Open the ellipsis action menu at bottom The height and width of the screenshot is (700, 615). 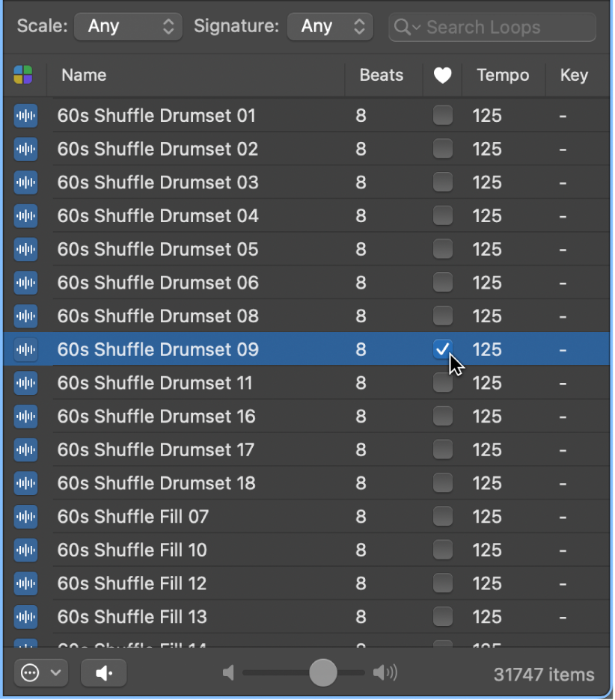(x=40, y=673)
